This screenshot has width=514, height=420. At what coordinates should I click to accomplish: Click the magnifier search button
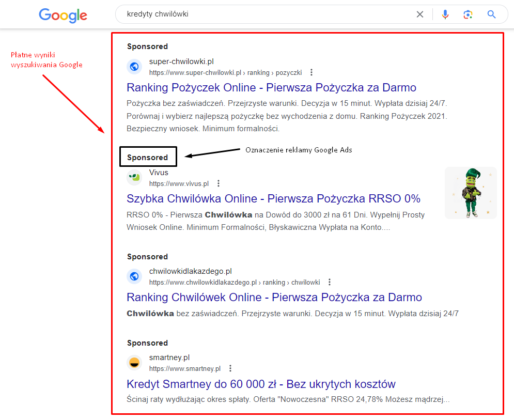click(x=491, y=14)
